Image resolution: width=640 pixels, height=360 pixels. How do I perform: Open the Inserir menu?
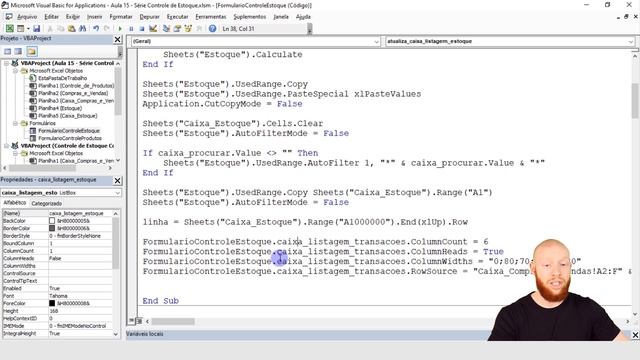click(x=95, y=17)
